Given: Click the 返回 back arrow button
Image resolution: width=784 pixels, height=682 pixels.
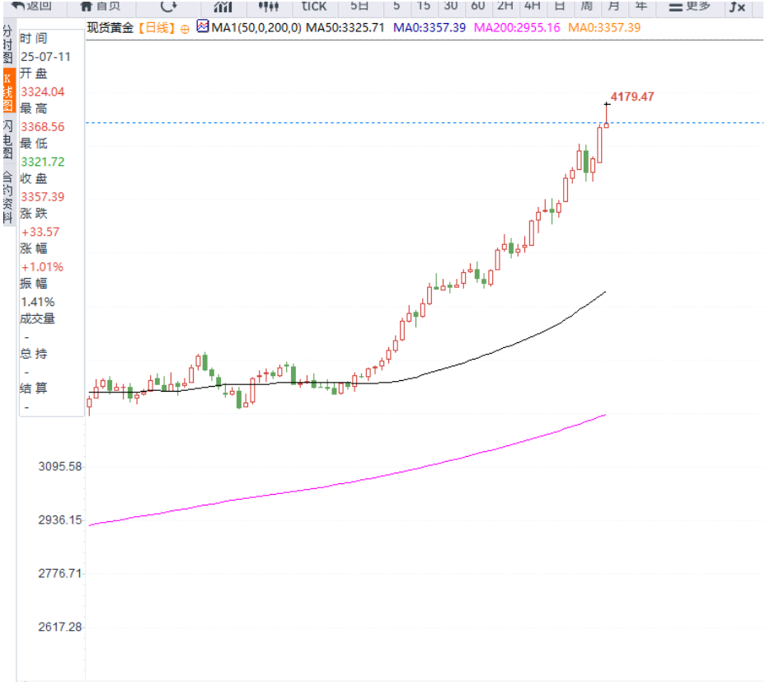Looking at the screenshot, I should (x=31, y=7).
